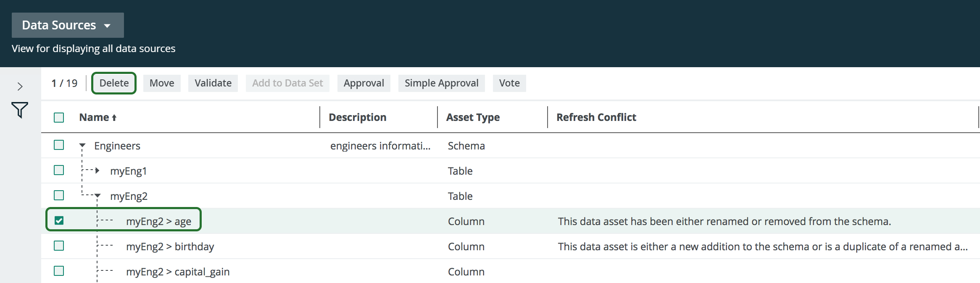Screen dimensions: 980x283
Task: Click the Refresh Conflict column header
Action: (596, 118)
